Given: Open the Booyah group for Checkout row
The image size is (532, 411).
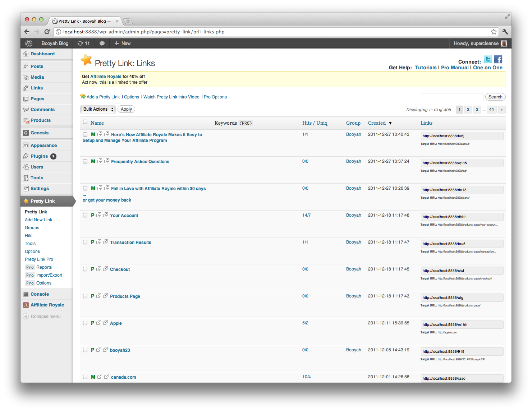Looking at the screenshot, I should [353, 269].
